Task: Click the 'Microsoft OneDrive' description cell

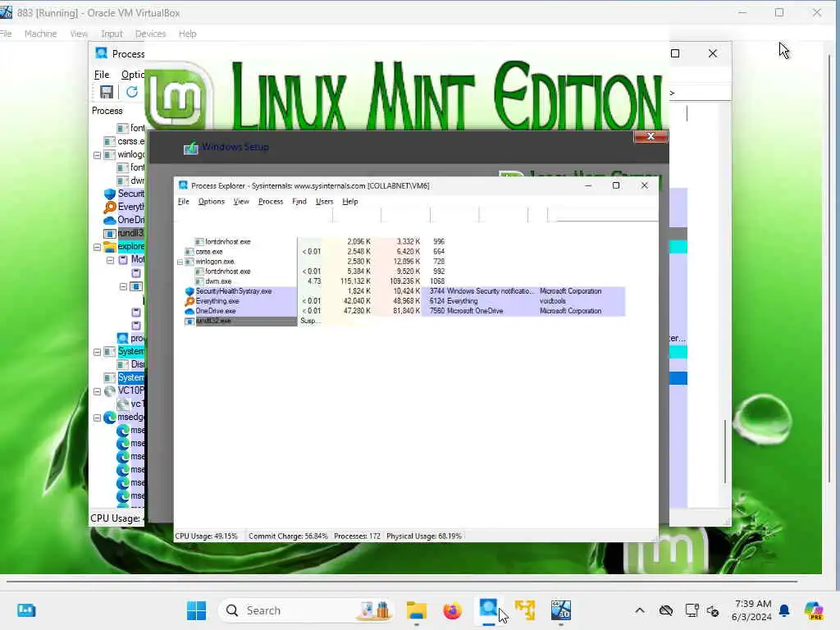Action: pos(475,311)
